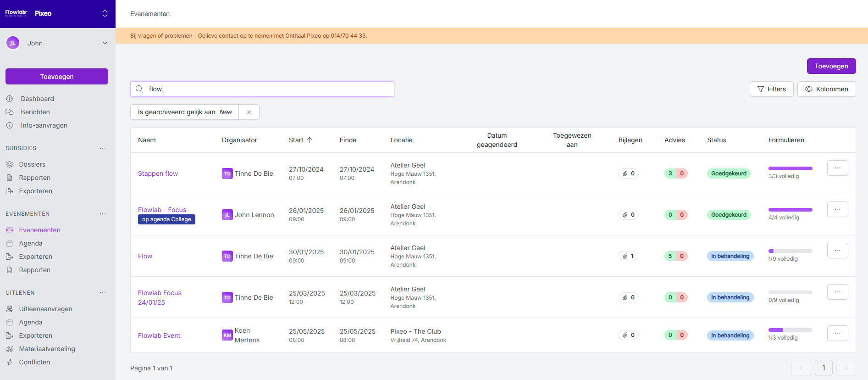868x380 pixels.
Task: Open Info-aanvragen in the sidebar
Action: click(x=44, y=125)
